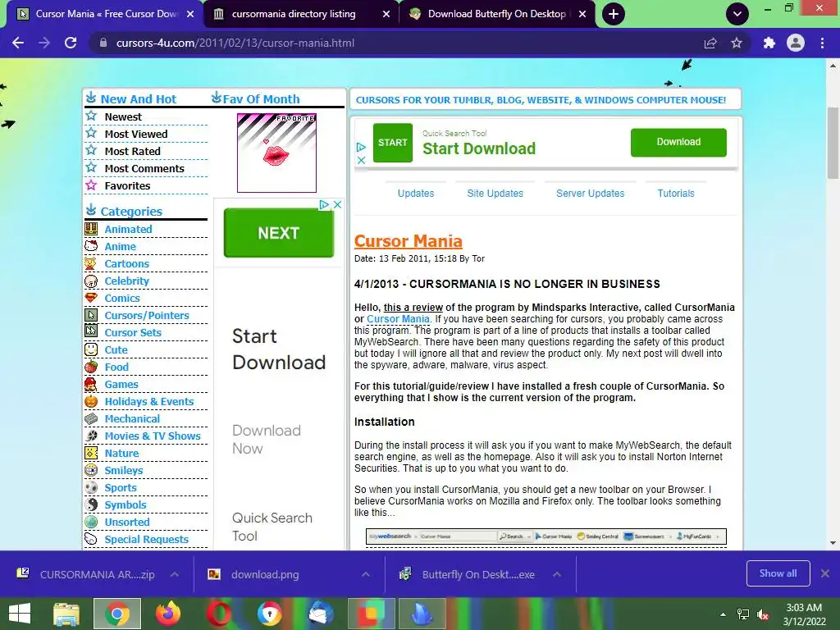The height and width of the screenshot is (630, 840).
Task: Bookmark this page with the star
Action: pyautogui.click(x=737, y=43)
